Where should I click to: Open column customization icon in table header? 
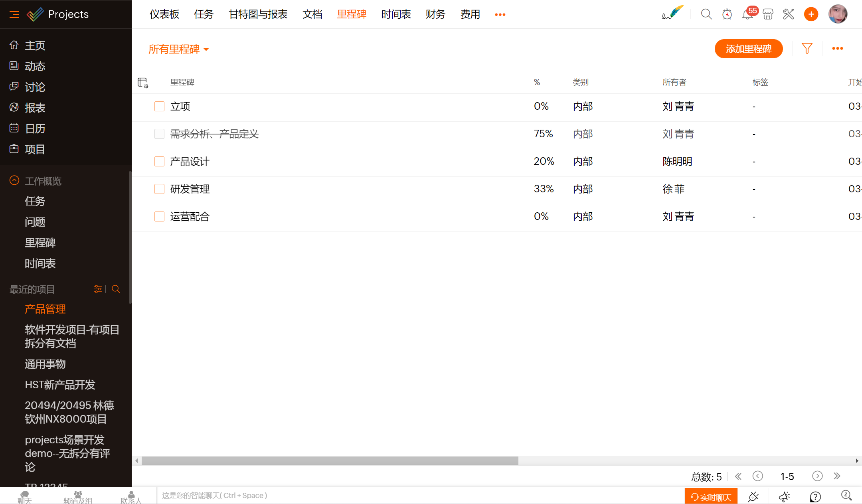coord(142,83)
